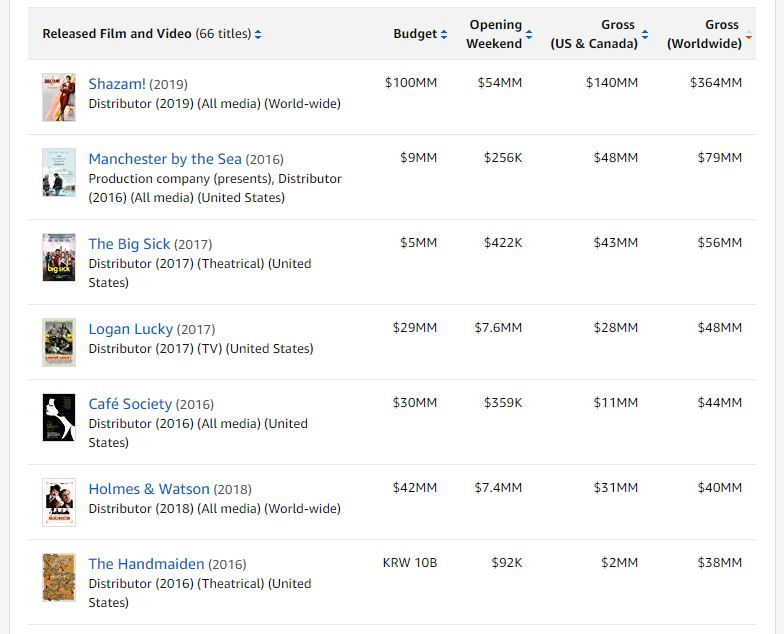
Task: Open Shazam! movie poster thumbnail
Action: tap(59, 97)
